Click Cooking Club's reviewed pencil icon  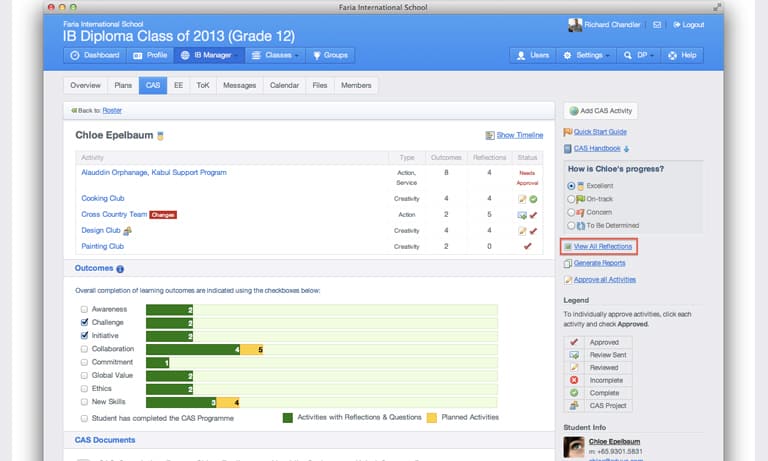point(522,199)
